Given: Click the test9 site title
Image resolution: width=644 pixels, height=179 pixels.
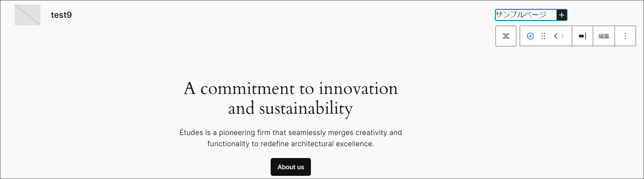Looking at the screenshot, I should 61,15.
